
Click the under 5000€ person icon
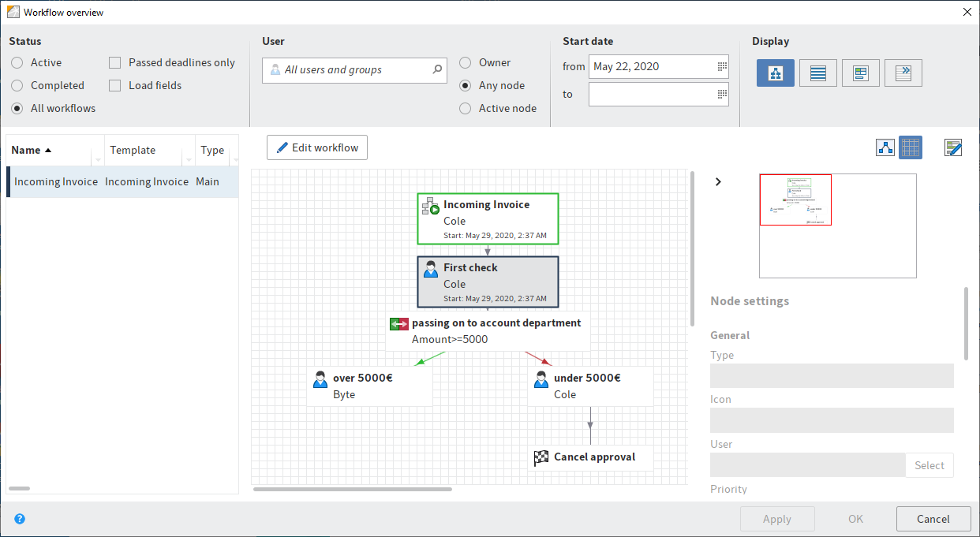540,379
